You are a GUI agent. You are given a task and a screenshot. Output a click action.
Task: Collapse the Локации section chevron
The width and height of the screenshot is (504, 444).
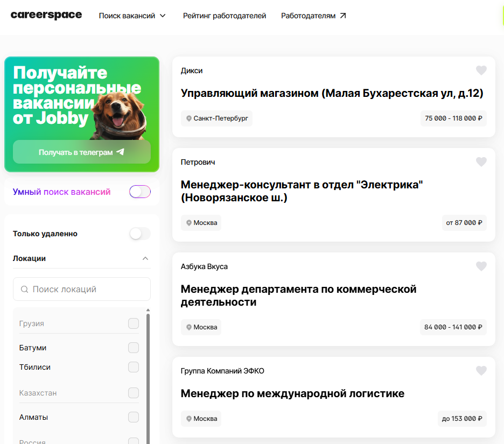click(x=145, y=258)
